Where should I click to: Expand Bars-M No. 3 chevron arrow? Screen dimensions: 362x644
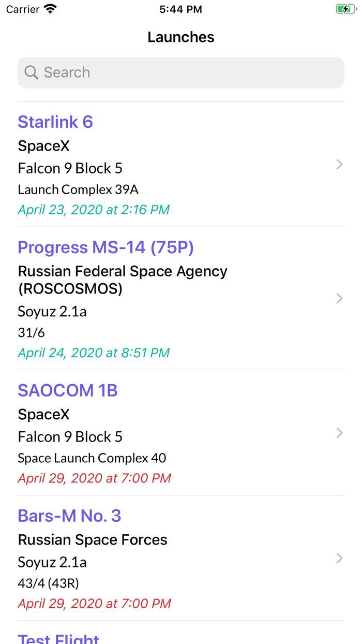pos(339,558)
